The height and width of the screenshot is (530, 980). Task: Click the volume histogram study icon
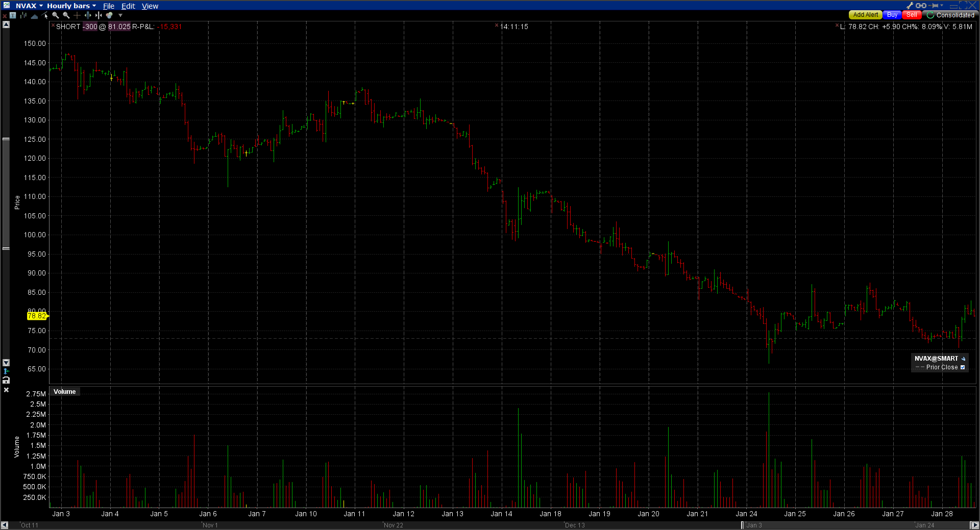[34, 16]
